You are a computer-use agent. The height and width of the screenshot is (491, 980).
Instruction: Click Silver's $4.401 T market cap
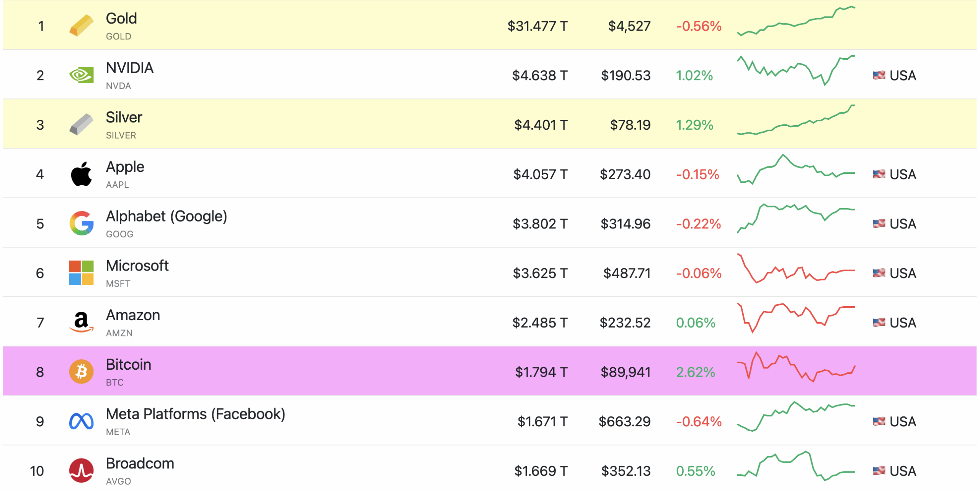[541, 125]
